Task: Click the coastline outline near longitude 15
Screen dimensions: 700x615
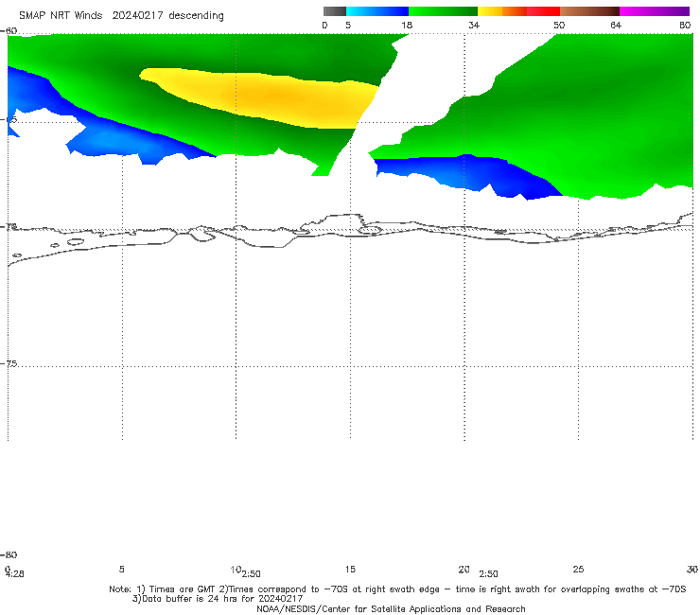Action: point(348,216)
